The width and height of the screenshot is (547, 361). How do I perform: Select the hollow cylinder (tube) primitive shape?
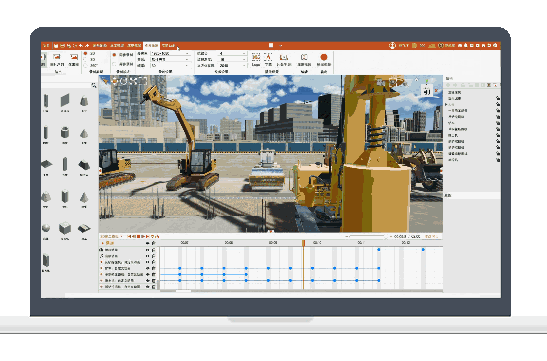[65, 133]
